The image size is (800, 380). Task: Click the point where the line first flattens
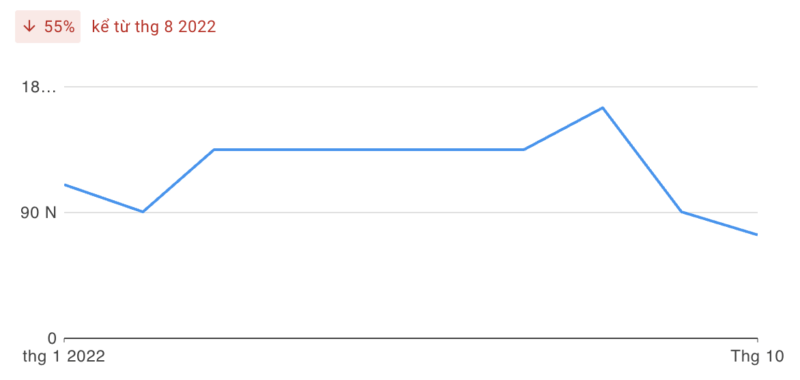(x=214, y=149)
